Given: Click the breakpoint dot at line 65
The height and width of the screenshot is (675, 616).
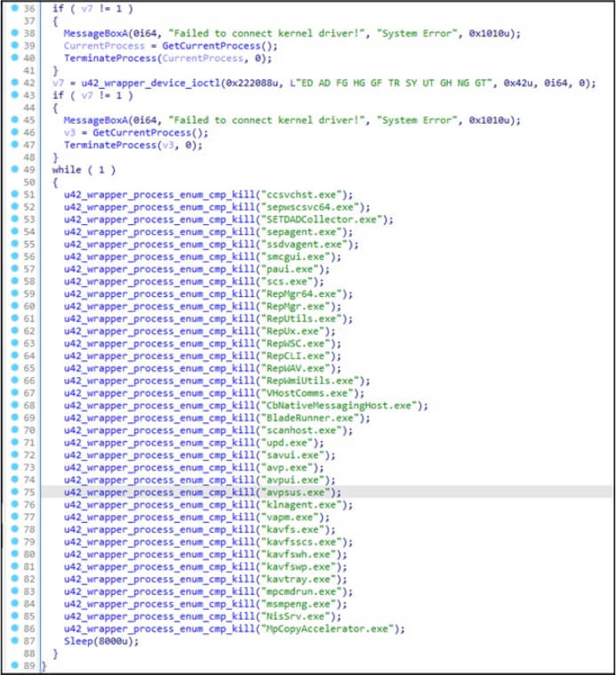Looking at the screenshot, I should [14, 368].
